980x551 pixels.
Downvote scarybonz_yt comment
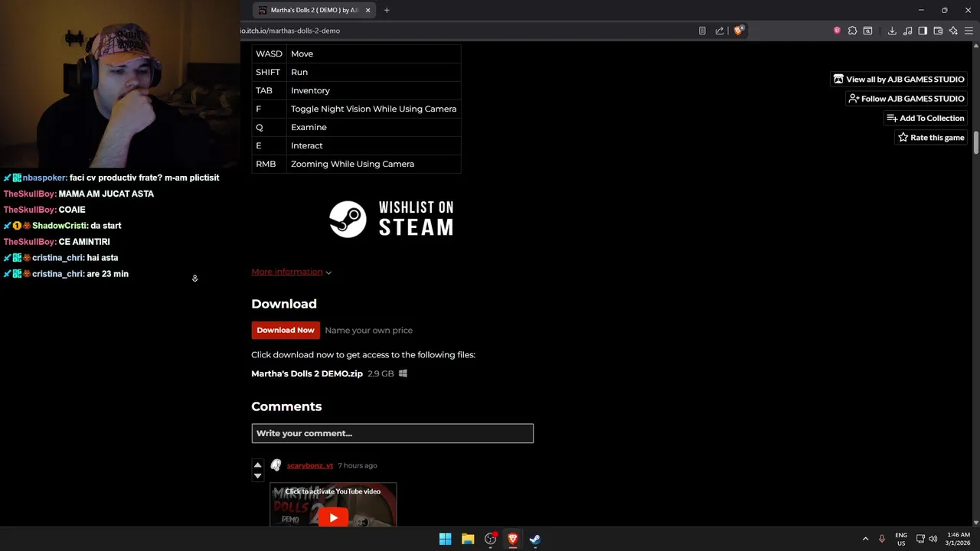point(257,476)
